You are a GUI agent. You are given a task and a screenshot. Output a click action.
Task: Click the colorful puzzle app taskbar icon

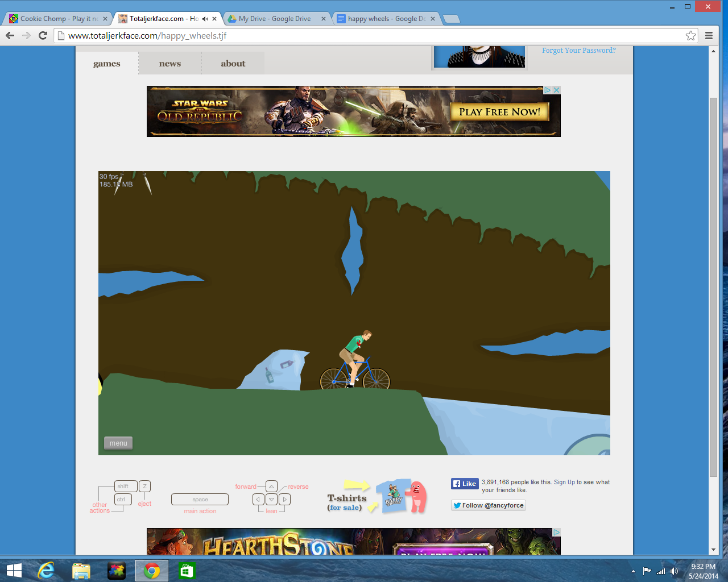(117, 571)
